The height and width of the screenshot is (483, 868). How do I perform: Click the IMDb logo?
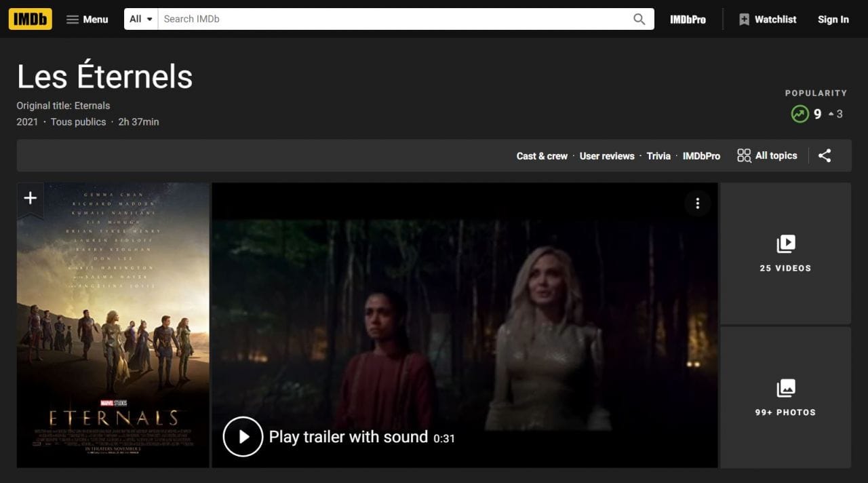point(31,19)
